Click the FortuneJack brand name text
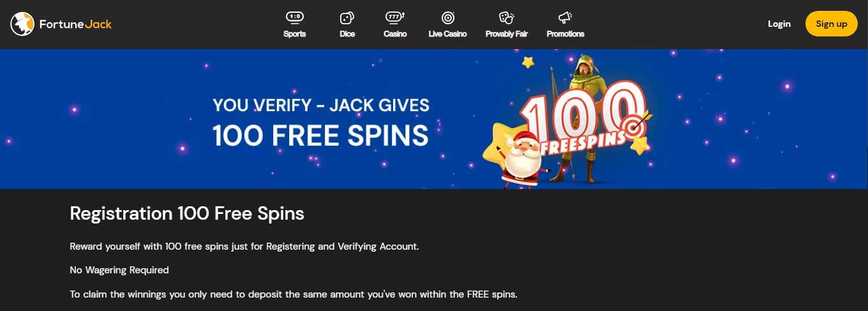The height and width of the screenshot is (311, 868). 75,24
